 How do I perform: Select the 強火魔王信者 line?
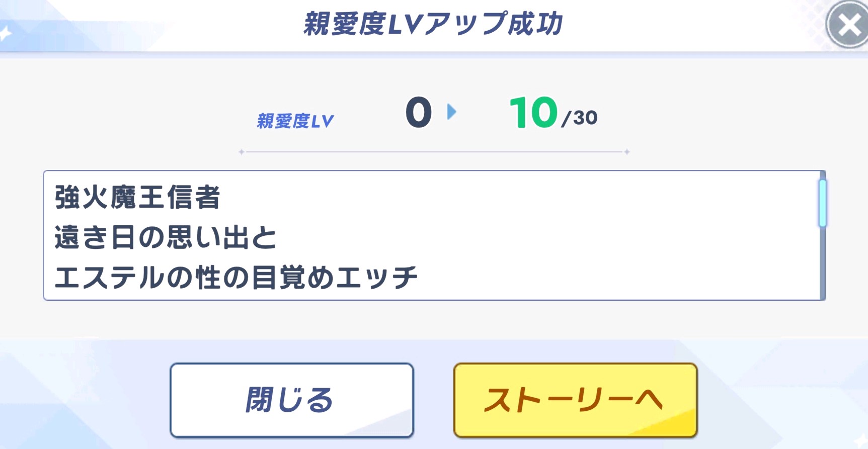coord(137,197)
